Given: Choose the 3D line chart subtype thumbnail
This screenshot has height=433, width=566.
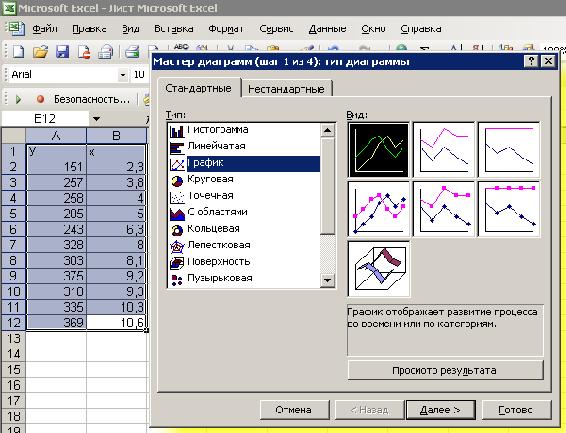Looking at the screenshot, I should (379, 269).
